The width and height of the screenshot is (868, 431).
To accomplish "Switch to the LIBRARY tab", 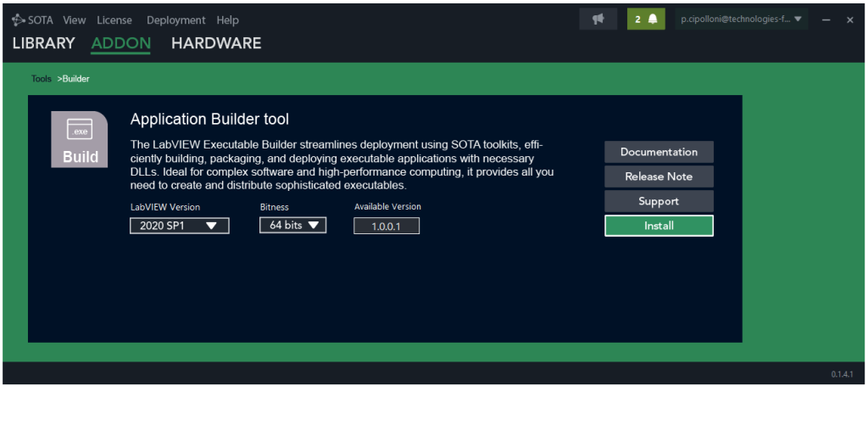I will (43, 43).
